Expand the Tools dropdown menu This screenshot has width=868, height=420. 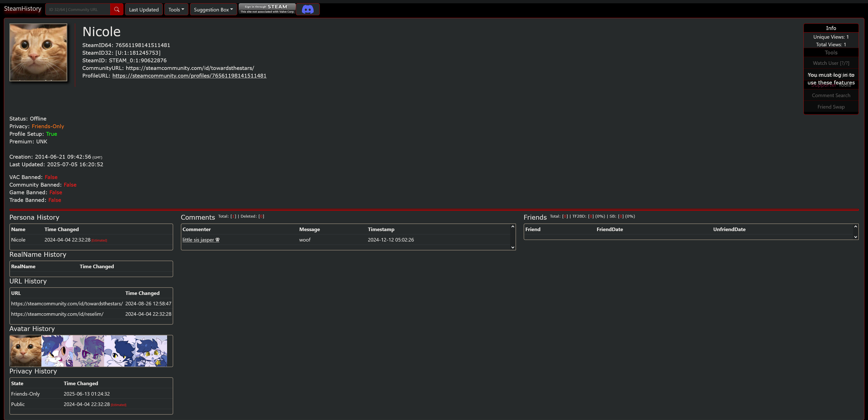tap(176, 9)
